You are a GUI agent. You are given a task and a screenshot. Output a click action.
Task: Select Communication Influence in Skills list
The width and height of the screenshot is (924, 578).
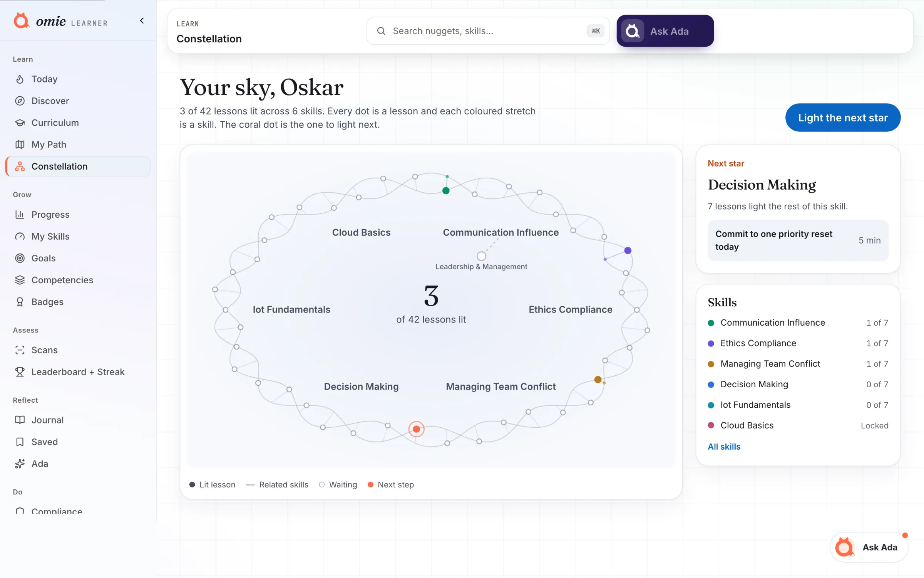click(x=798, y=323)
